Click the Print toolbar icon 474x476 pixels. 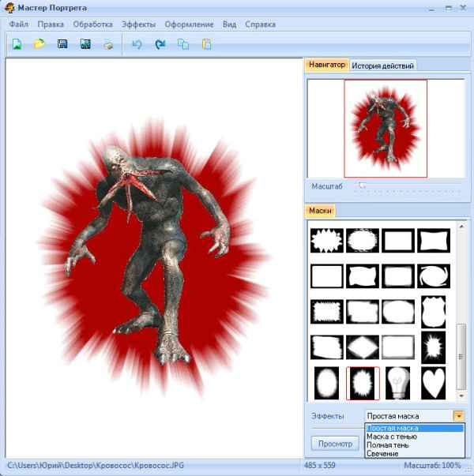(x=108, y=44)
